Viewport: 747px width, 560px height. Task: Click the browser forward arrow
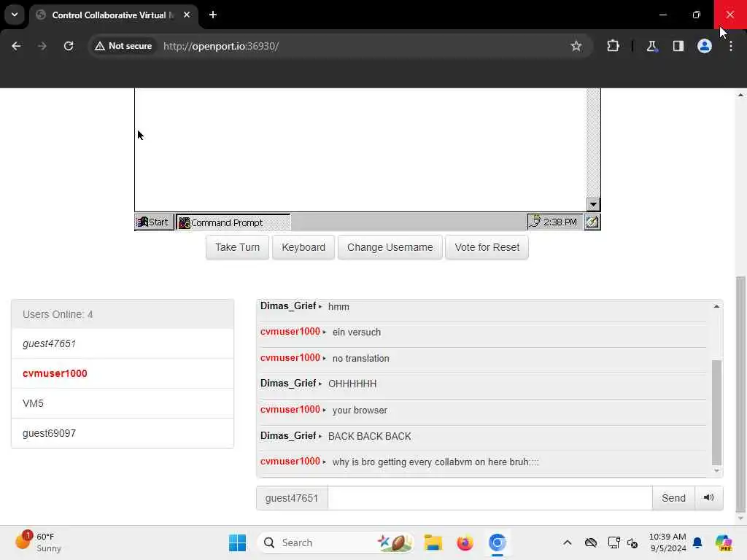[42, 46]
